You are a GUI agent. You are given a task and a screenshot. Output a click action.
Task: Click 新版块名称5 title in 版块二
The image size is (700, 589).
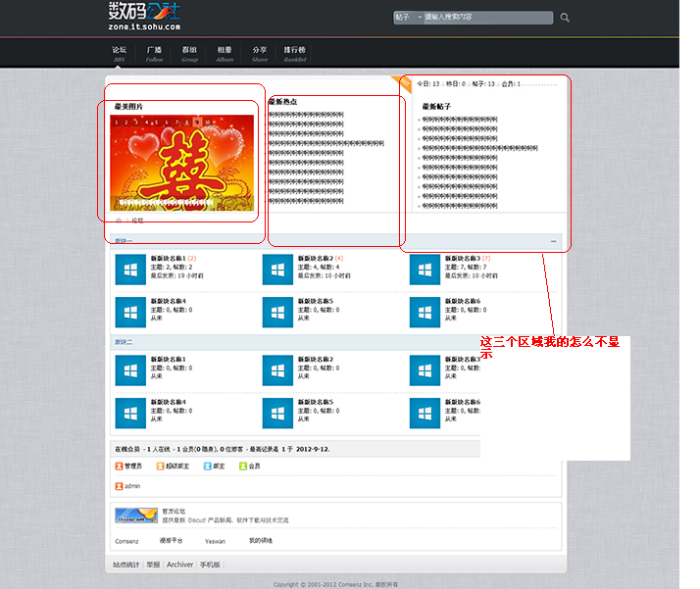pyautogui.click(x=316, y=402)
